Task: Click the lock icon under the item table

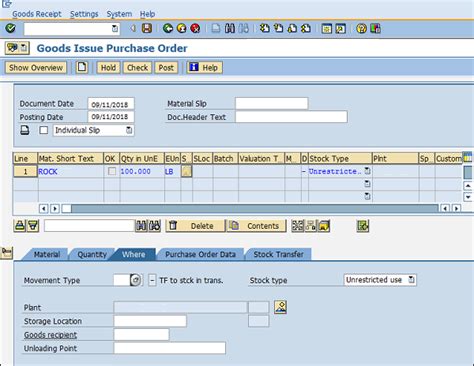Action: click(x=20, y=226)
